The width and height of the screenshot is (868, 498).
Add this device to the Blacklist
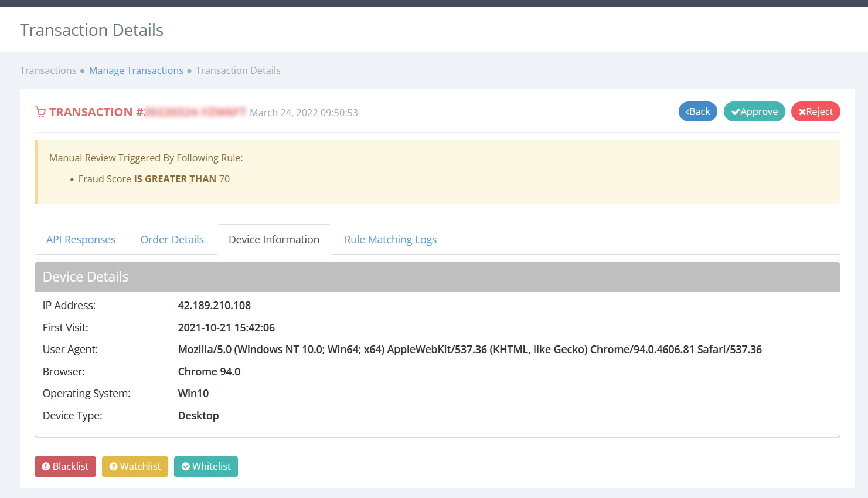(65, 466)
